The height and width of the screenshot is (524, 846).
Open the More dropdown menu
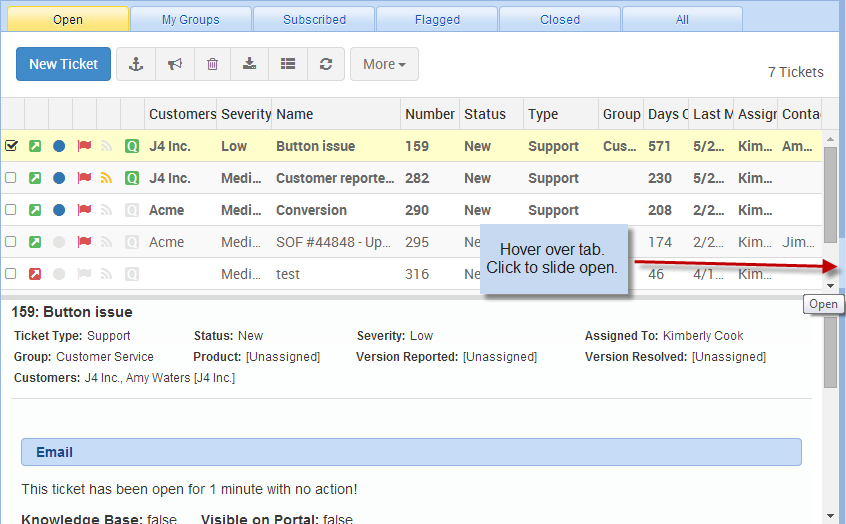click(384, 64)
